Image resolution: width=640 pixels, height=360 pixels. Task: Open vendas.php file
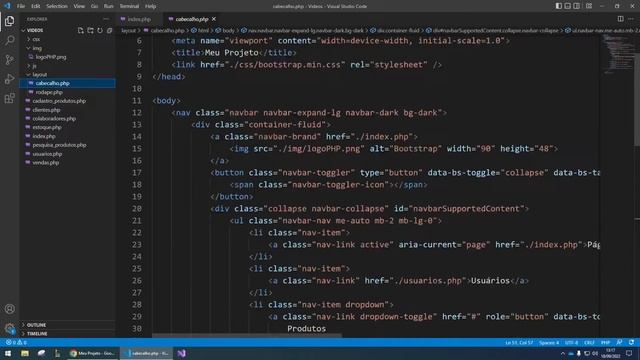pyautogui.click(x=46, y=162)
